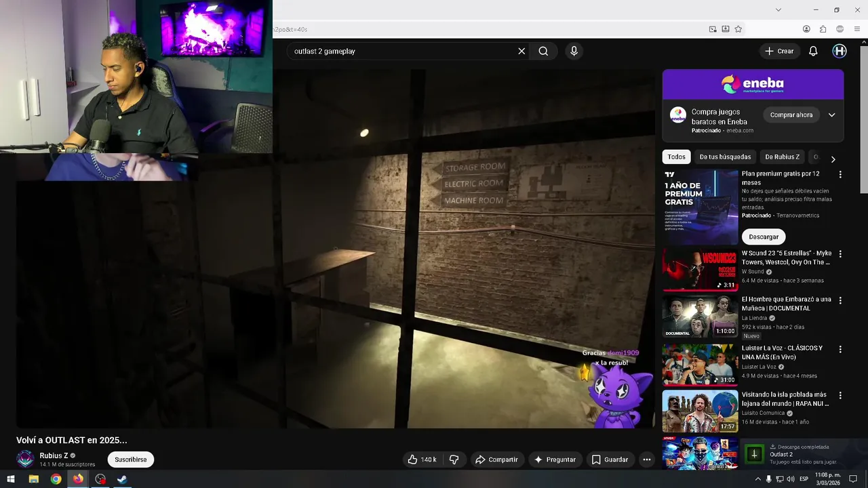Open the 1 AÑO DE PREMIUM GRATIS thumbnail
This screenshot has width=868, height=488.
click(x=700, y=207)
